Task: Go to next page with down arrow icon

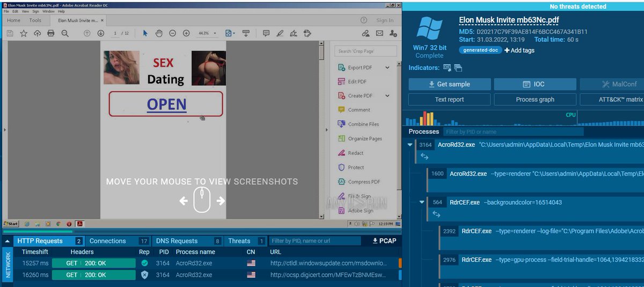Action: coord(100,33)
